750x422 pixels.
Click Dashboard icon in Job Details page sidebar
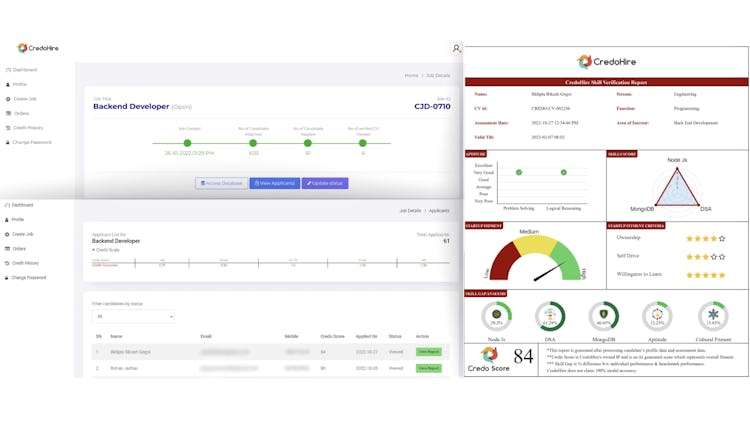[8, 70]
